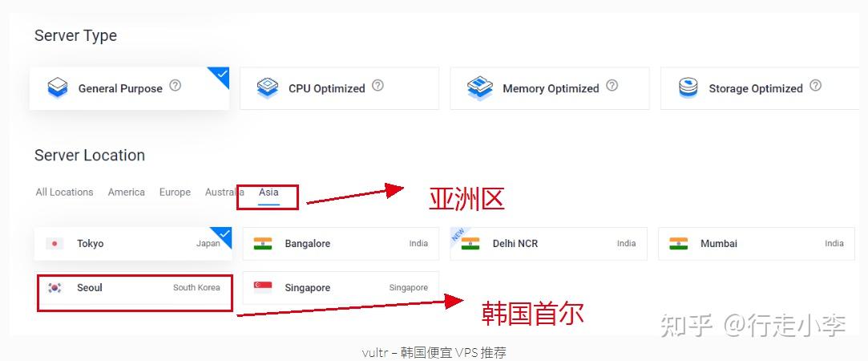Click the Singapore flag icon
The image size is (868, 361).
(x=262, y=287)
